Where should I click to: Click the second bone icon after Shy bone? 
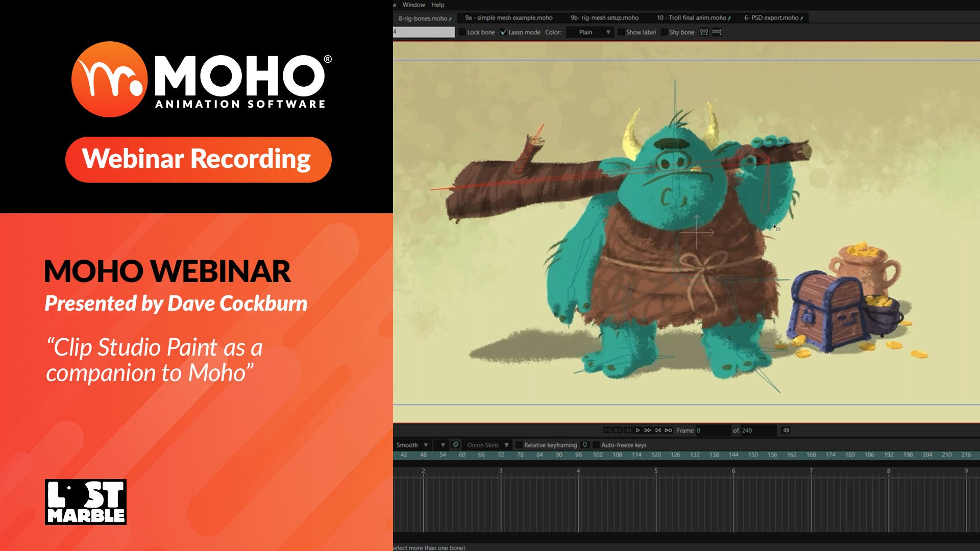(x=717, y=32)
